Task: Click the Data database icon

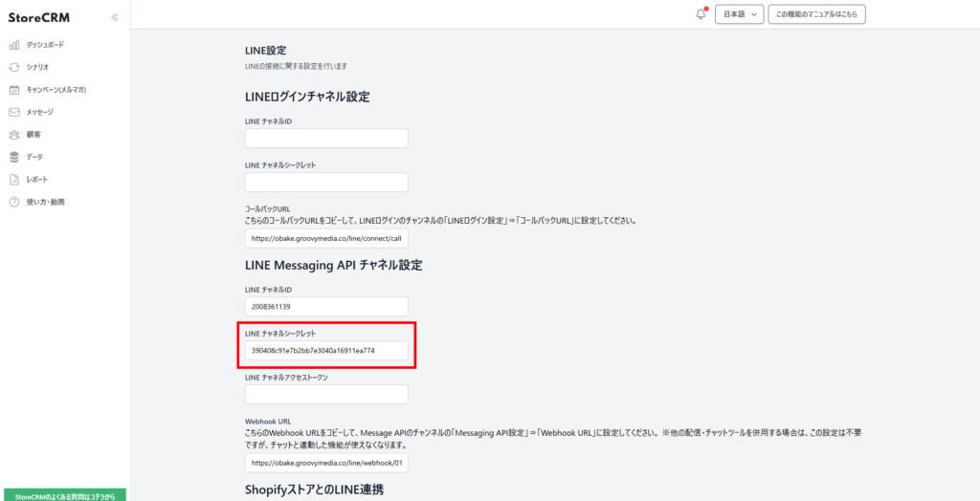Action: point(14,157)
